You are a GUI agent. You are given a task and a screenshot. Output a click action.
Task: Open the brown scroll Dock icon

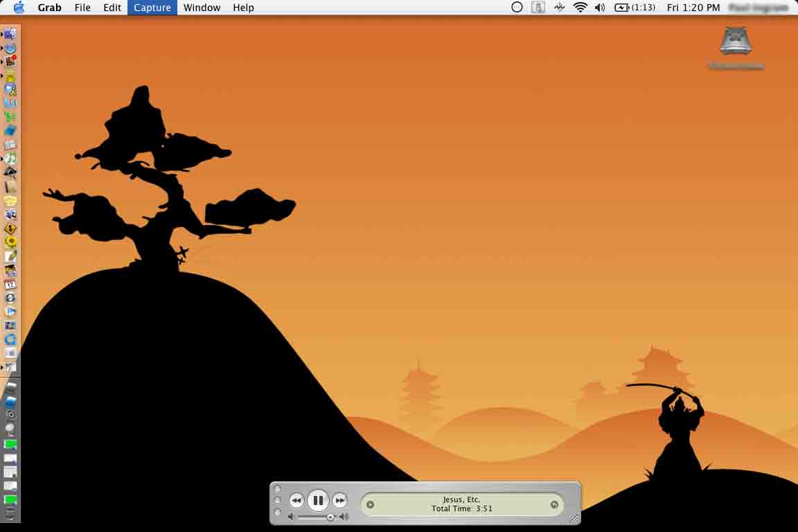pyautogui.click(x=10, y=187)
